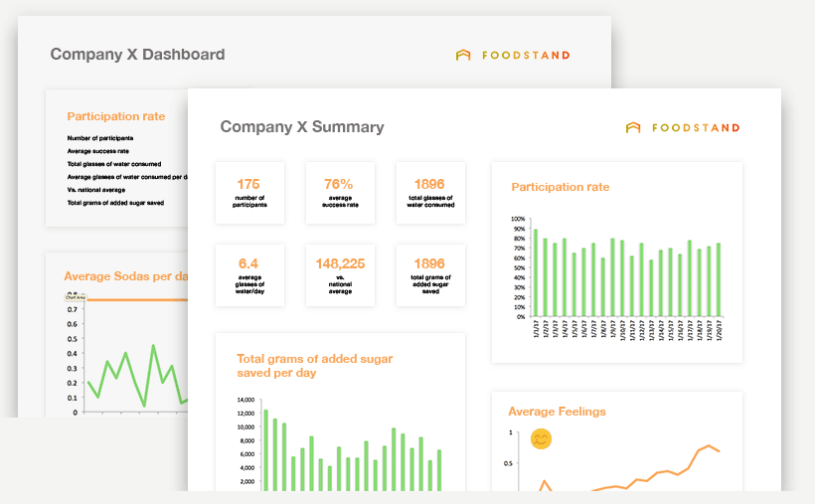
Task: Click the Company X Dashboard heading
Action: pos(137,55)
